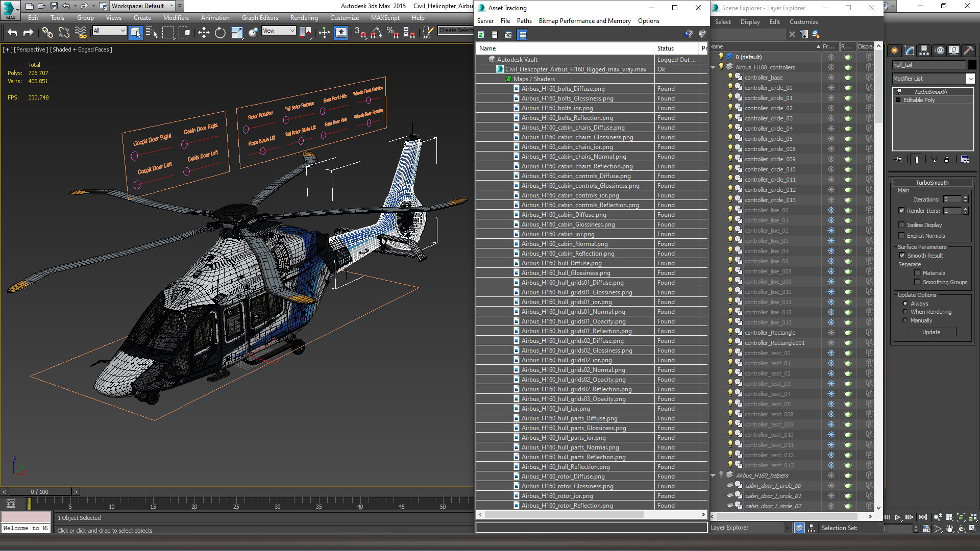Open Bitmap Performance and Memory menu

pos(584,21)
